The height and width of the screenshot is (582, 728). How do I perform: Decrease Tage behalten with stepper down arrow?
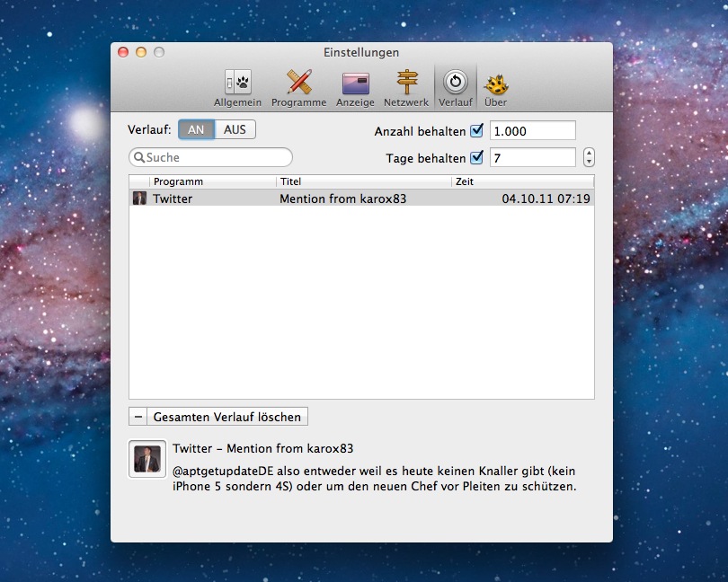pyautogui.click(x=589, y=162)
